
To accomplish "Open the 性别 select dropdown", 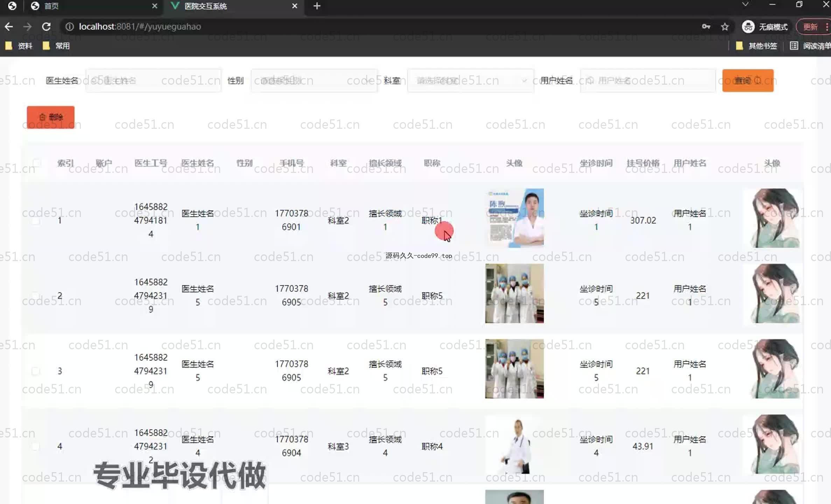I will (314, 80).
